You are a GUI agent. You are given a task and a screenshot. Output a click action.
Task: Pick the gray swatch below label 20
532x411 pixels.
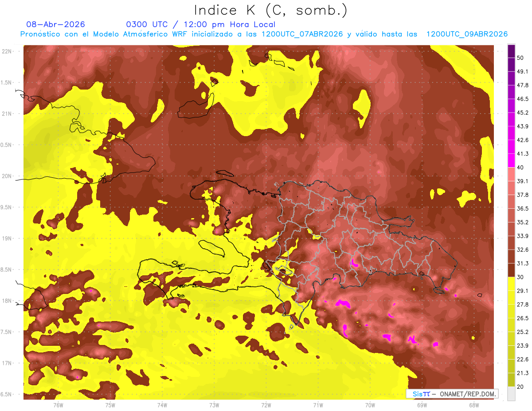coord(511,393)
